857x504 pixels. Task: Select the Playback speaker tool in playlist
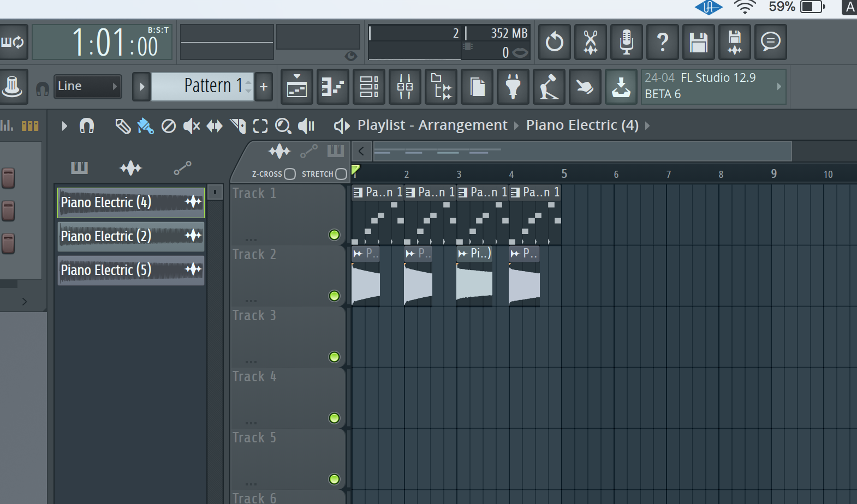306,126
